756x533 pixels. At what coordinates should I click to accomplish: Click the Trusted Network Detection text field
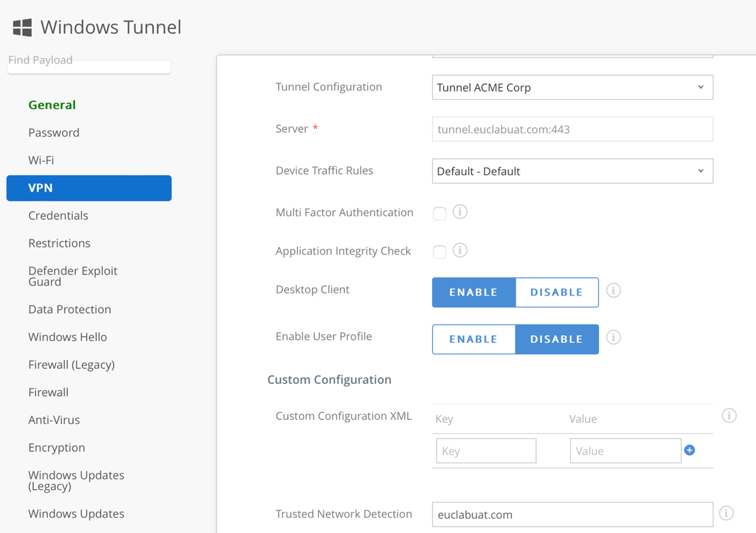pos(572,515)
